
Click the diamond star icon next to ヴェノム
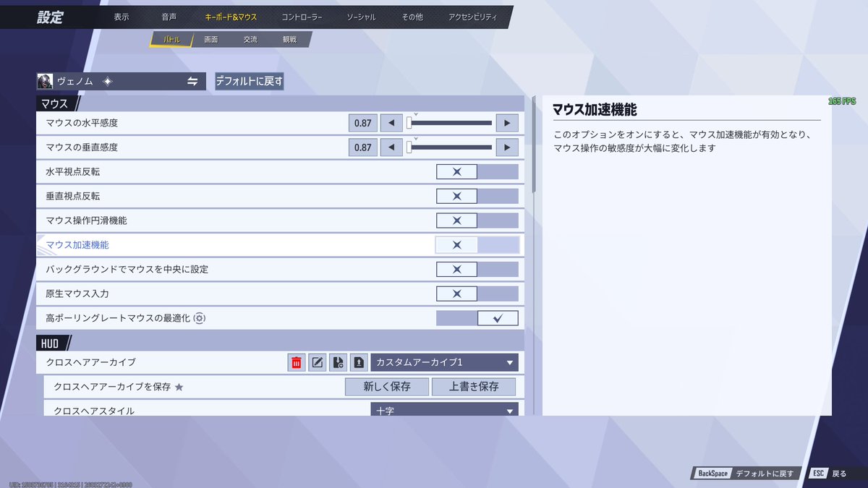pos(107,82)
